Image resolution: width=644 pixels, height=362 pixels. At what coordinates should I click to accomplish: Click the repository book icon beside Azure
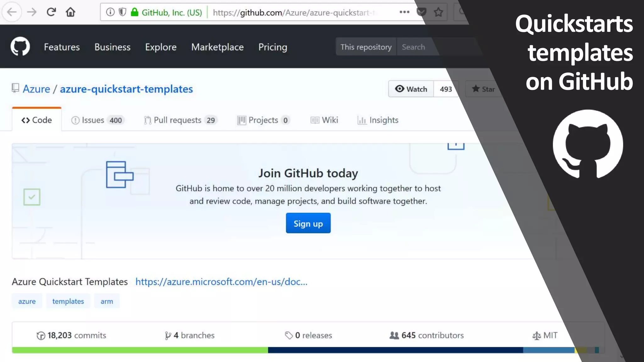[x=15, y=88]
